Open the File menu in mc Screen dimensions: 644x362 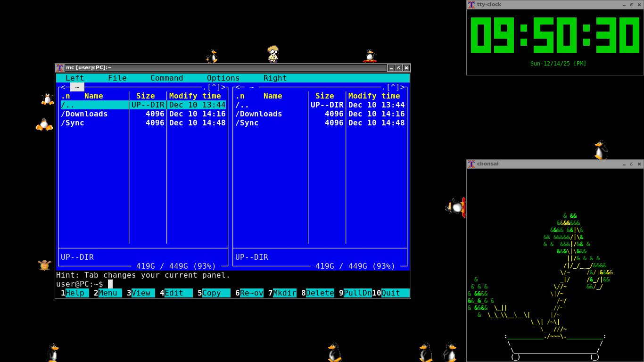117,78
